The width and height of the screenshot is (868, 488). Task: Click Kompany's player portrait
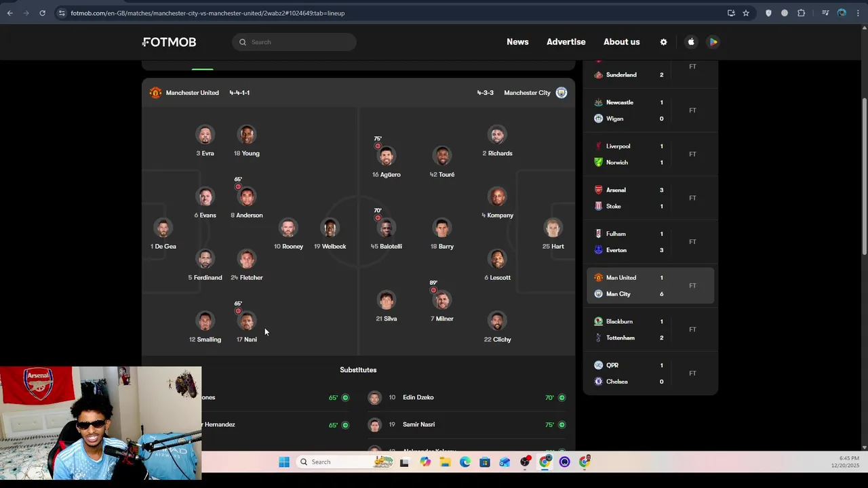pyautogui.click(x=498, y=197)
